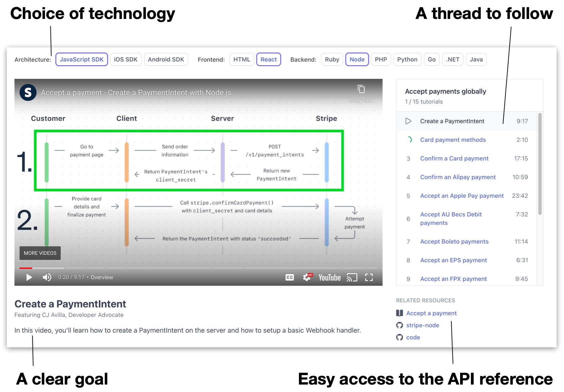Cast the video to another device

point(352,277)
